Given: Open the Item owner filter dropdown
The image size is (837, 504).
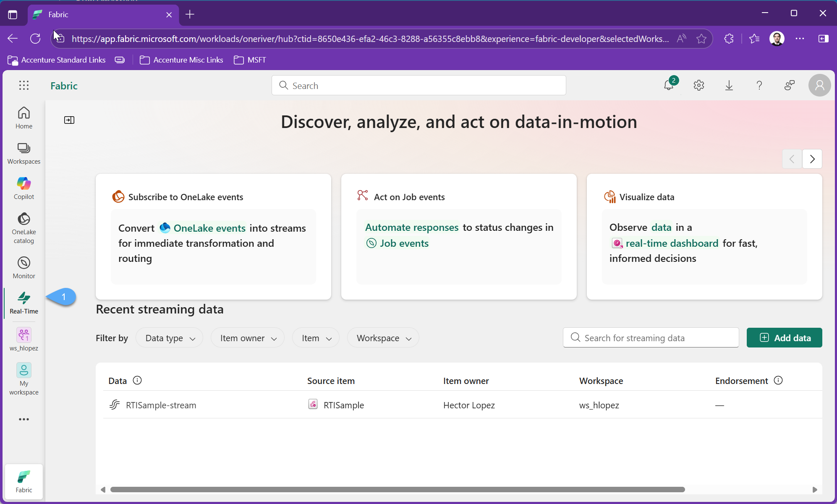Looking at the screenshot, I should point(248,338).
